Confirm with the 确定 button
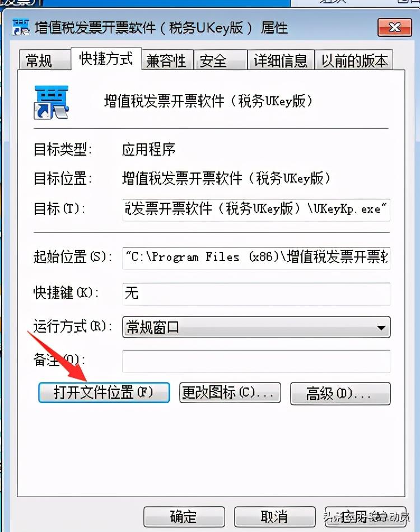 pyautogui.click(x=184, y=517)
